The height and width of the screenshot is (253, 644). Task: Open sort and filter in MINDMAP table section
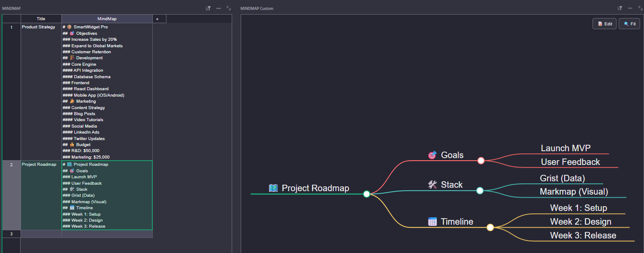pyautogui.click(x=209, y=8)
